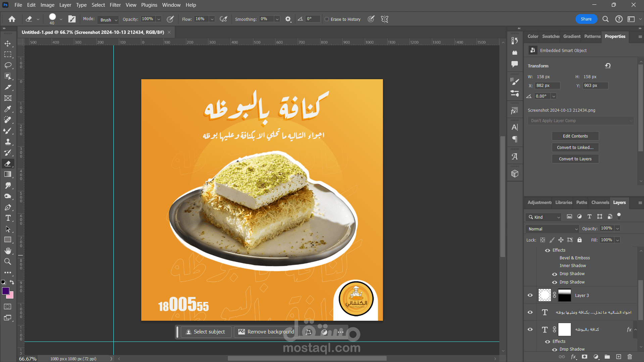Open the Filter menu
Screen dimensions: 644x362
pos(115,5)
